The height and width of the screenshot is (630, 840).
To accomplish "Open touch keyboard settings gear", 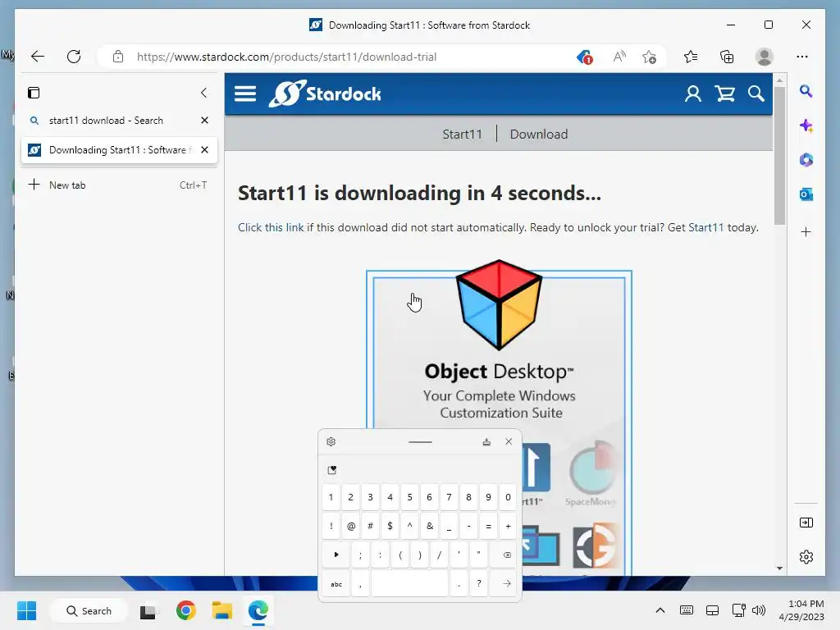I will [331, 442].
